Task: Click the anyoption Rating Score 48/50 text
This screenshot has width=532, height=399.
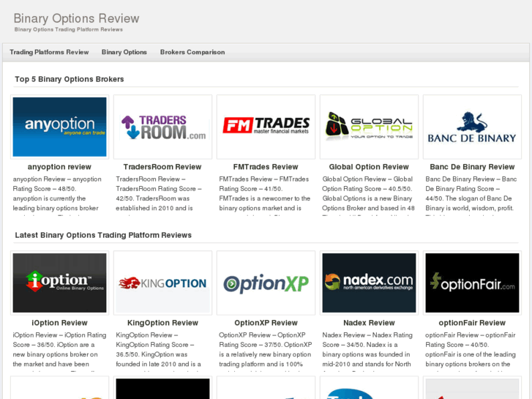Action: [57, 193]
